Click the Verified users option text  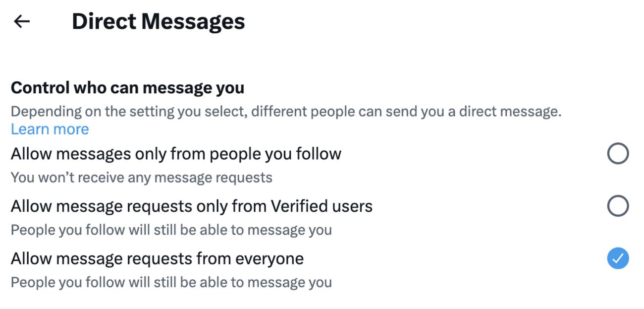(x=191, y=206)
